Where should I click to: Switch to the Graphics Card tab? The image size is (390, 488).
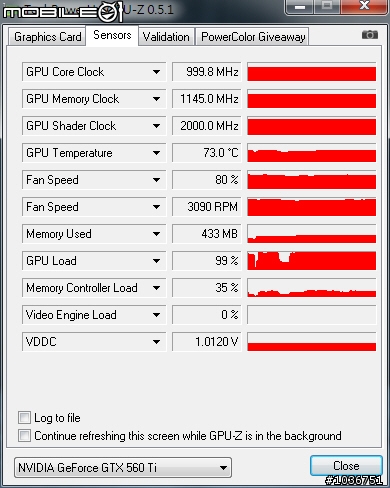click(47, 37)
